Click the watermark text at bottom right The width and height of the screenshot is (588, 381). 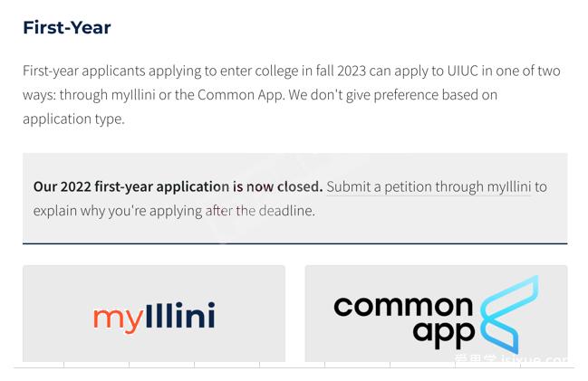[x=511, y=358]
